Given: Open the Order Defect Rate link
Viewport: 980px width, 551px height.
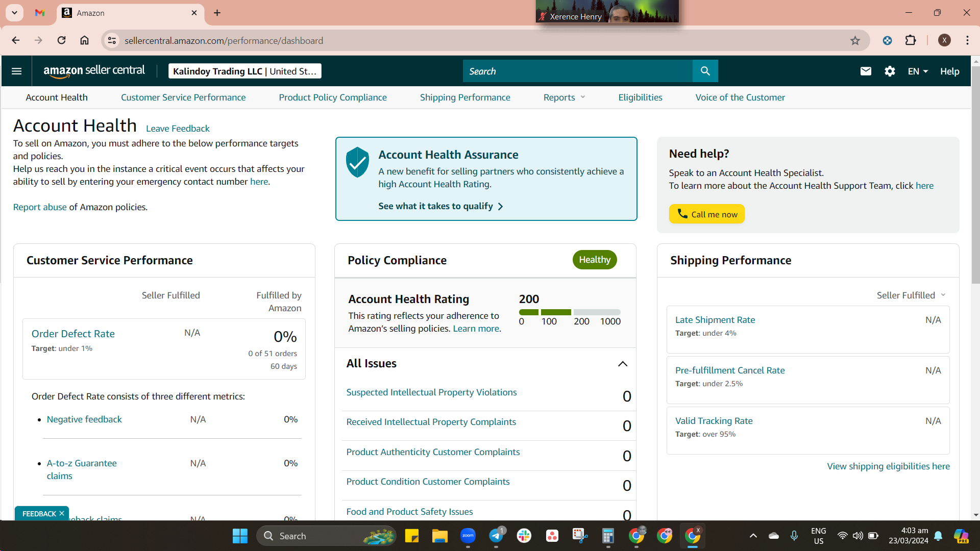Looking at the screenshot, I should tap(73, 334).
